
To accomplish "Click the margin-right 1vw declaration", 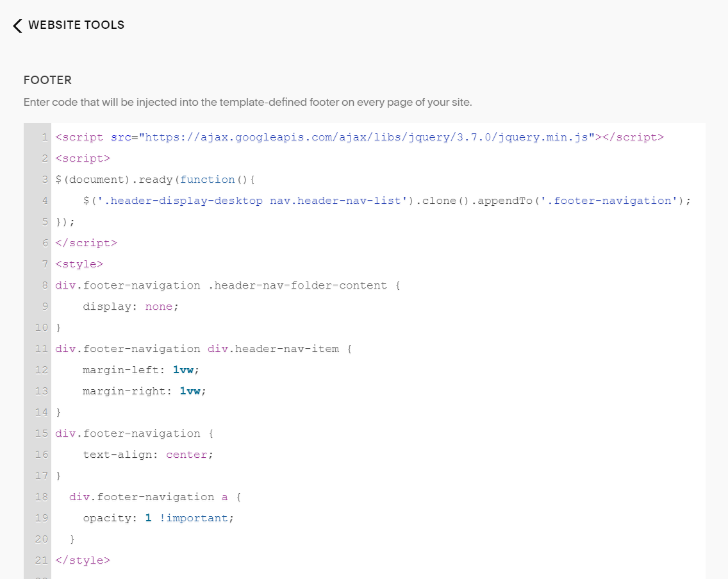I will 145,391.
